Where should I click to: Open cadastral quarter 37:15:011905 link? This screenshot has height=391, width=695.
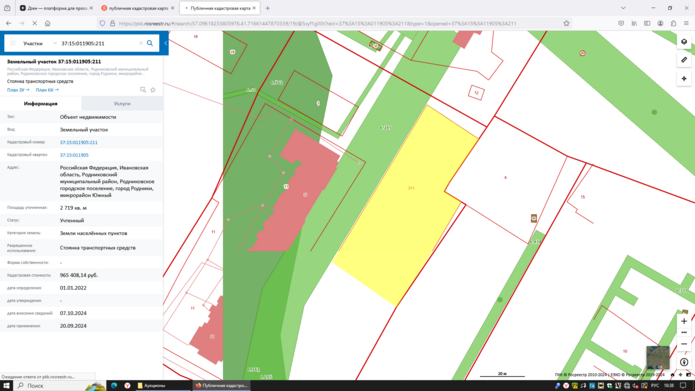(74, 155)
